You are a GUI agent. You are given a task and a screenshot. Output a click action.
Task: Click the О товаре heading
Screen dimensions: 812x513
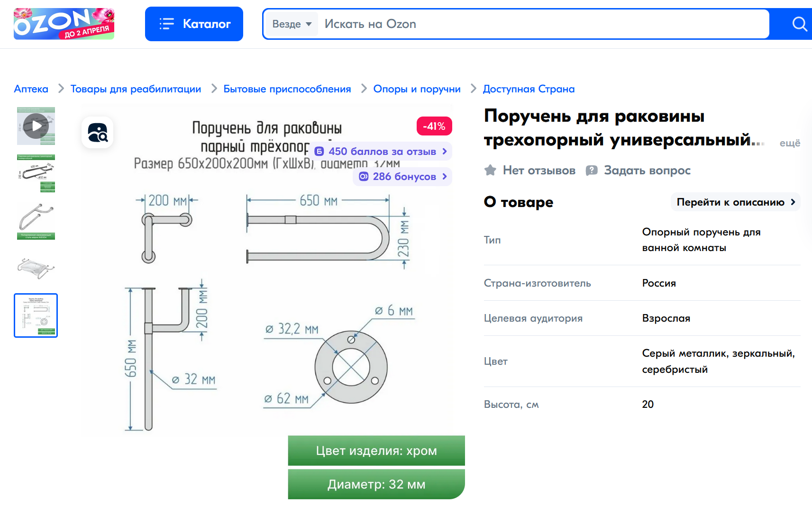[519, 202]
